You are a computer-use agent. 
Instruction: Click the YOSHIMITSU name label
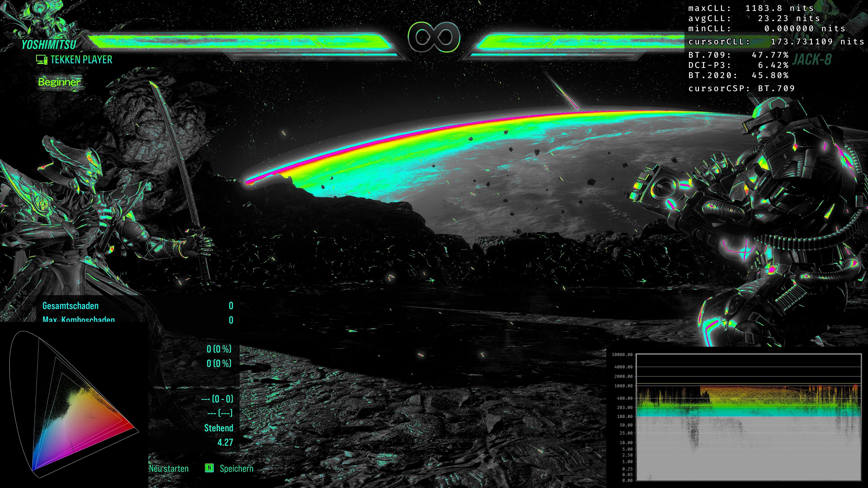pos(49,45)
